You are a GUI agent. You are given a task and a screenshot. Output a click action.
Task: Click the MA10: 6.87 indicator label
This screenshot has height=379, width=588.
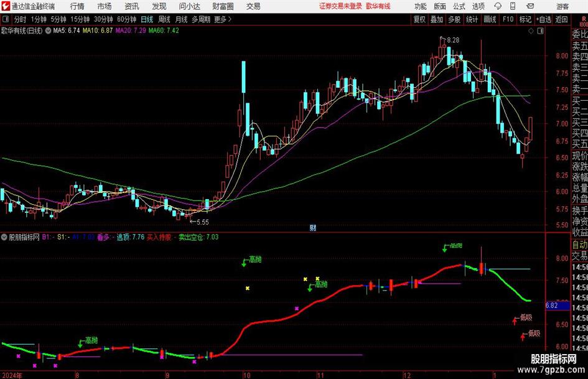click(x=98, y=30)
